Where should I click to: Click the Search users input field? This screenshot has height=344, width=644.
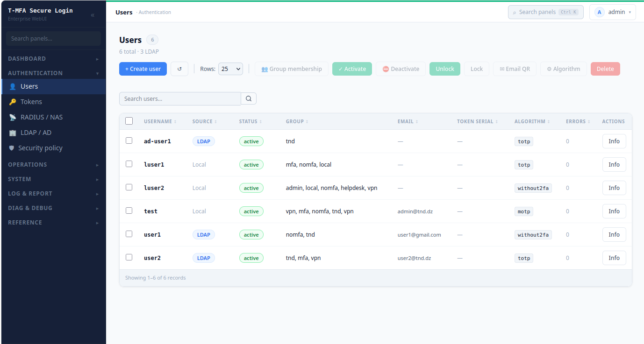[x=180, y=98]
